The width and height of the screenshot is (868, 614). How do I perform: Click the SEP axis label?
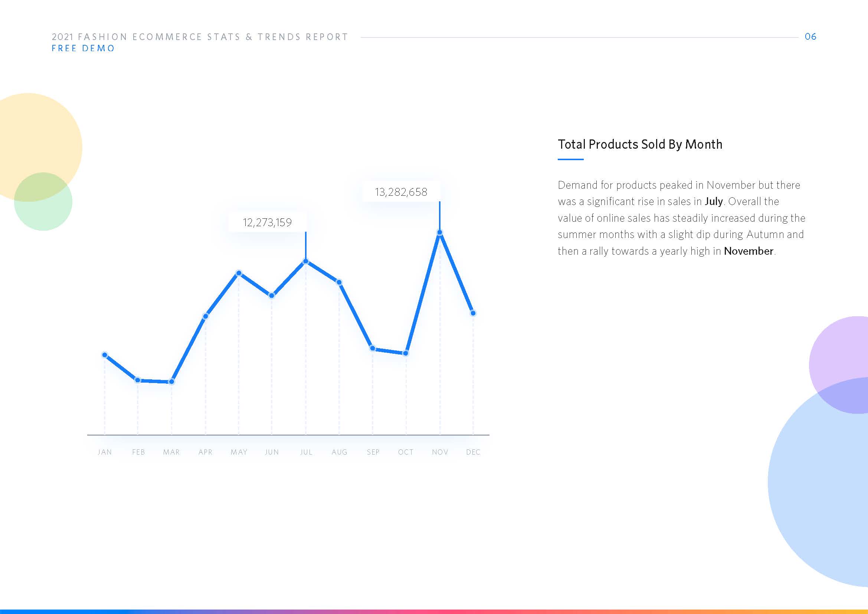coord(373,452)
